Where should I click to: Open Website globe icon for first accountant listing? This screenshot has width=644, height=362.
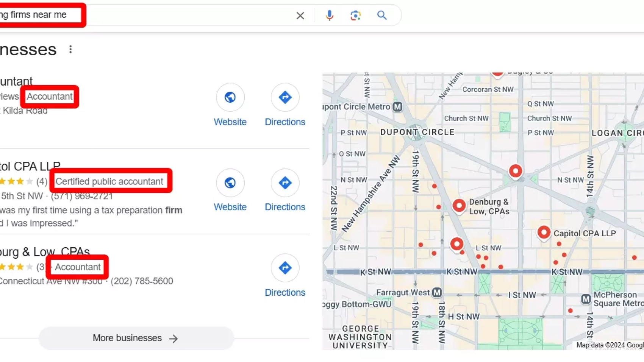coord(230,98)
